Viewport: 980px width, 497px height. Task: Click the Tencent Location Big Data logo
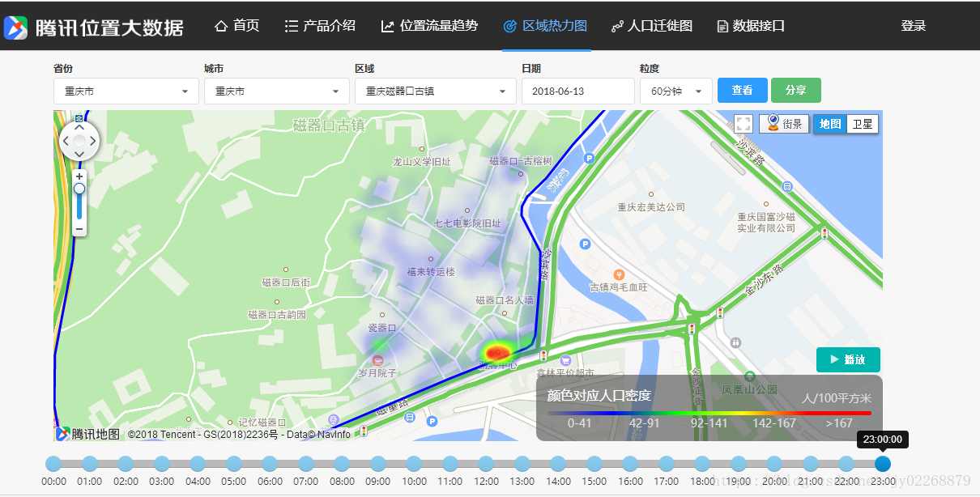(94, 27)
